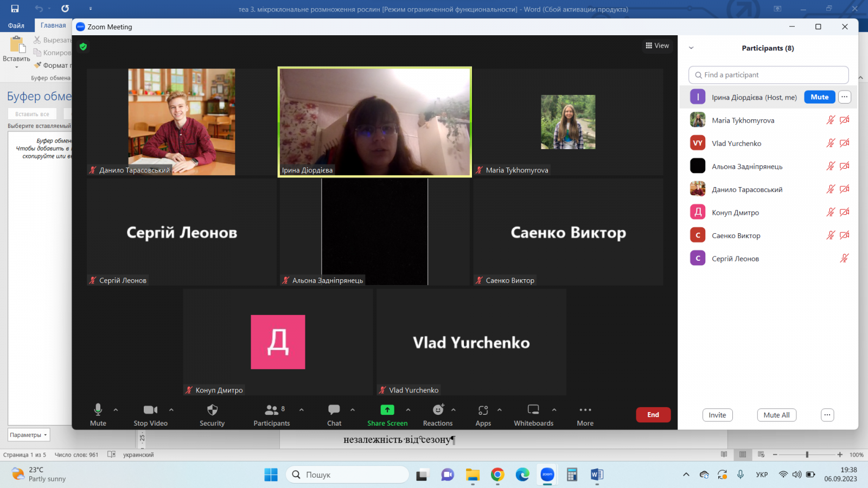Open the Файл tab in Word
This screenshot has height=488, width=868.
pos(16,25)
